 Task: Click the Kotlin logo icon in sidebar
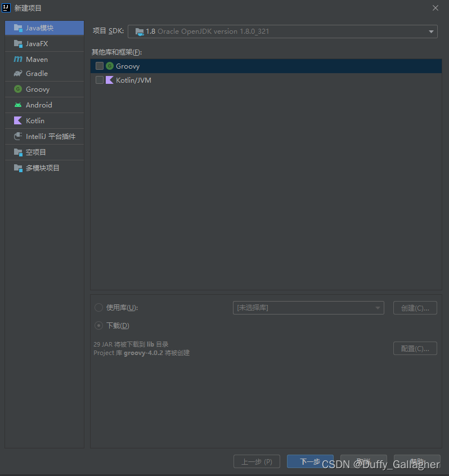pos(18,121)
